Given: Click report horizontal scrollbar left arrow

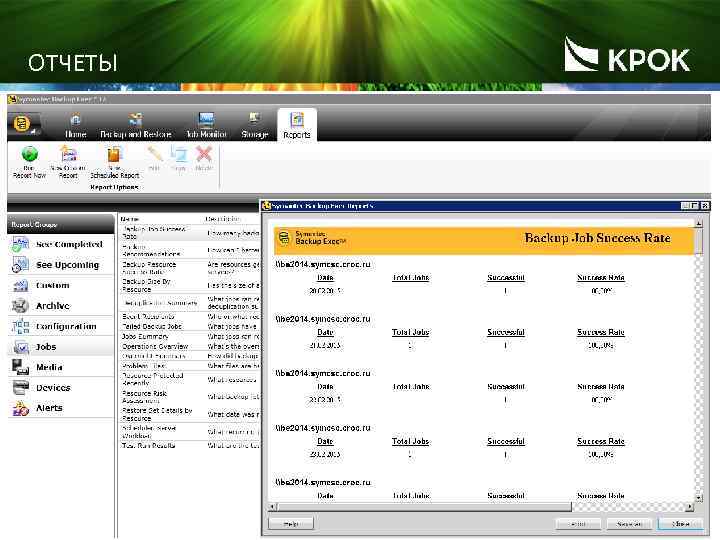Looking at the screenshot, I should (x=273, y=507).
